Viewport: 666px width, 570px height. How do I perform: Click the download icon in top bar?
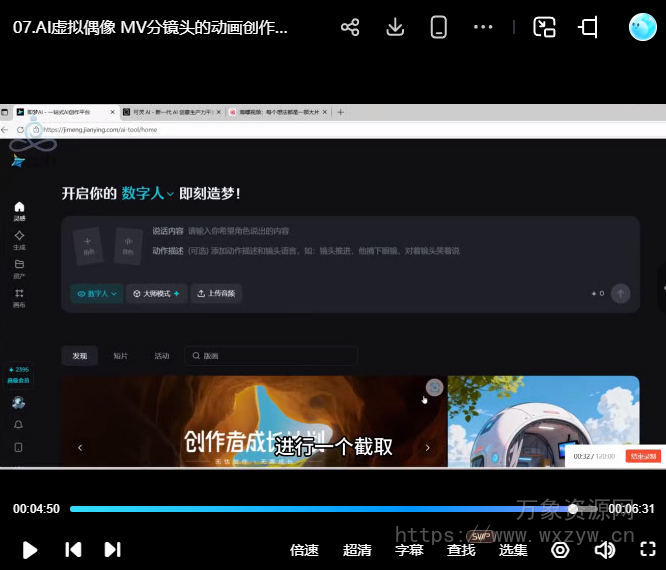pos(395,27)
